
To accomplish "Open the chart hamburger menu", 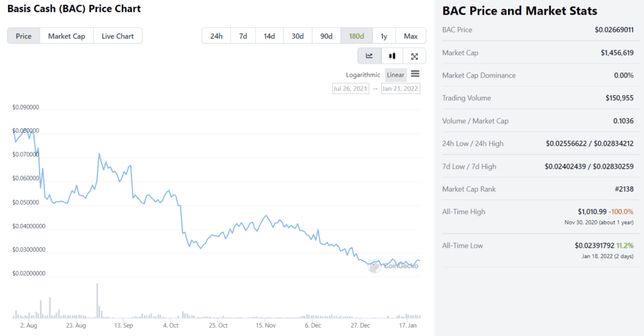I will [415, 74].
